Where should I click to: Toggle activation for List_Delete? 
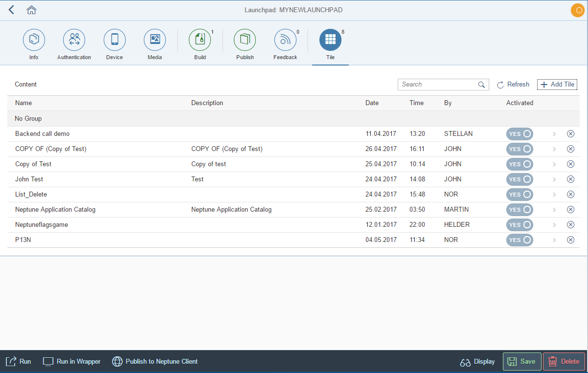click(x=520, y=195)
